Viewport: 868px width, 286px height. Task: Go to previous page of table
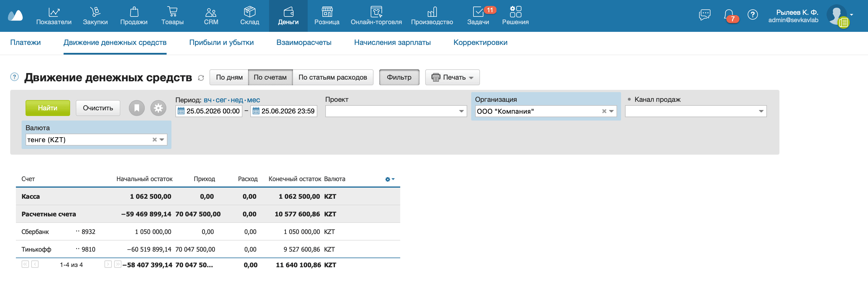pos(35,264)
